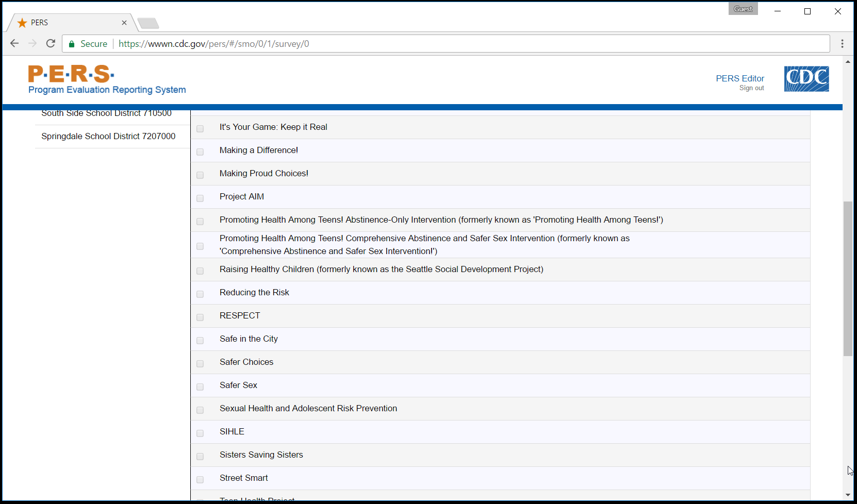Select Springdale School District 7207000
Image resolution: width=857 pixels, height=504 pixels.
tap(108, 136)
